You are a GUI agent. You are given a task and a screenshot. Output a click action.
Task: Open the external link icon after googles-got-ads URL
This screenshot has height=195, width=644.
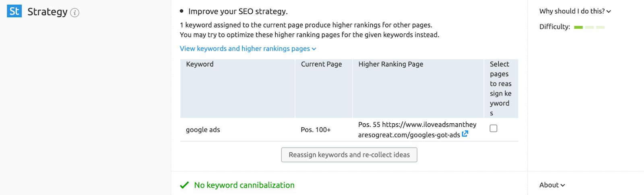click(465, 134)
